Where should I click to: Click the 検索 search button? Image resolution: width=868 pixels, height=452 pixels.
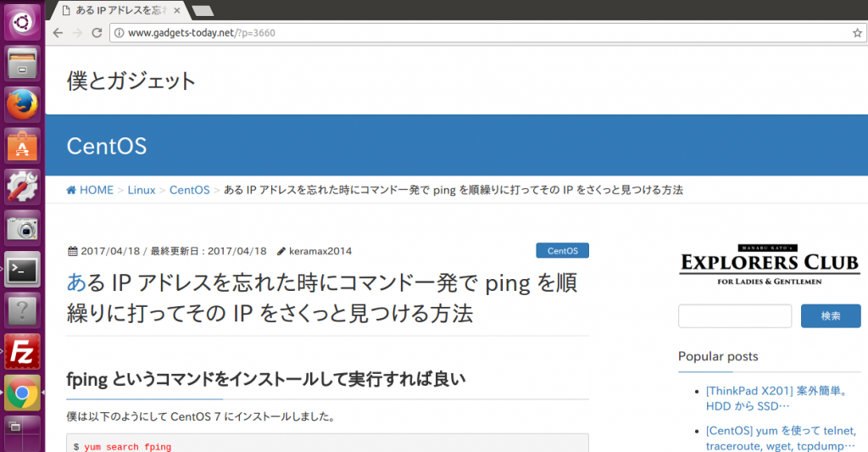pos(831,315)
